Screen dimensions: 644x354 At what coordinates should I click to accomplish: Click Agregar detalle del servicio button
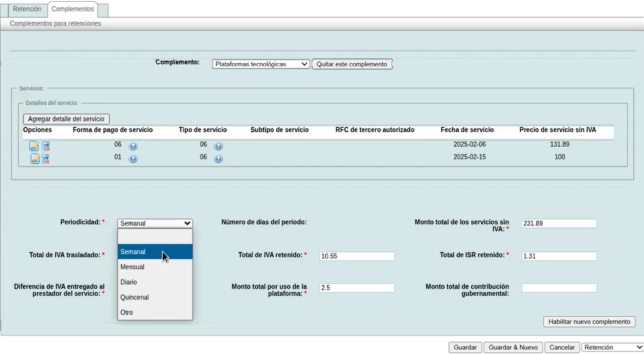pyautogui.click(x=66, y=119)
